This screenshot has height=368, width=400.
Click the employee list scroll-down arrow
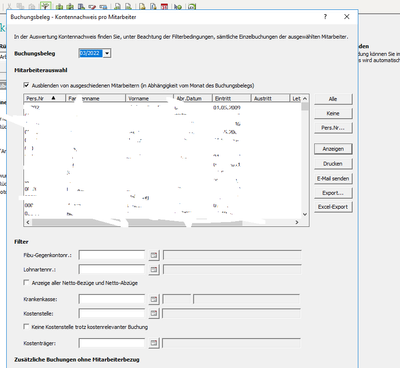[x=305, y=214]
